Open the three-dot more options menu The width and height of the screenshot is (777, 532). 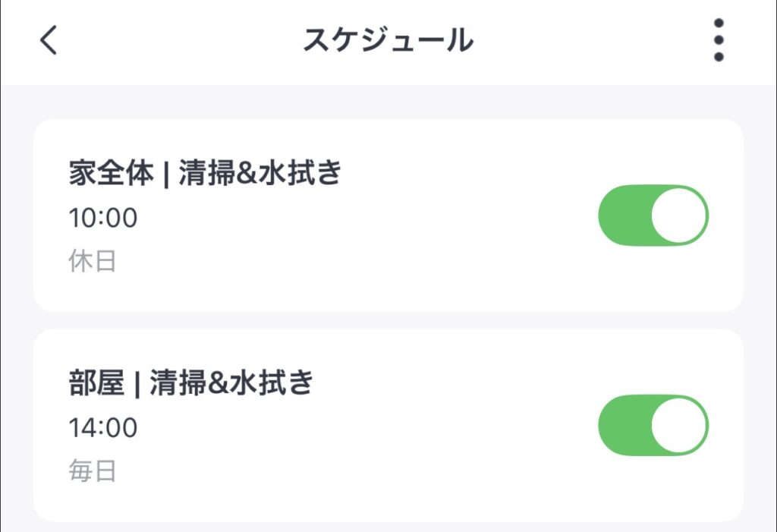point(718,40)
